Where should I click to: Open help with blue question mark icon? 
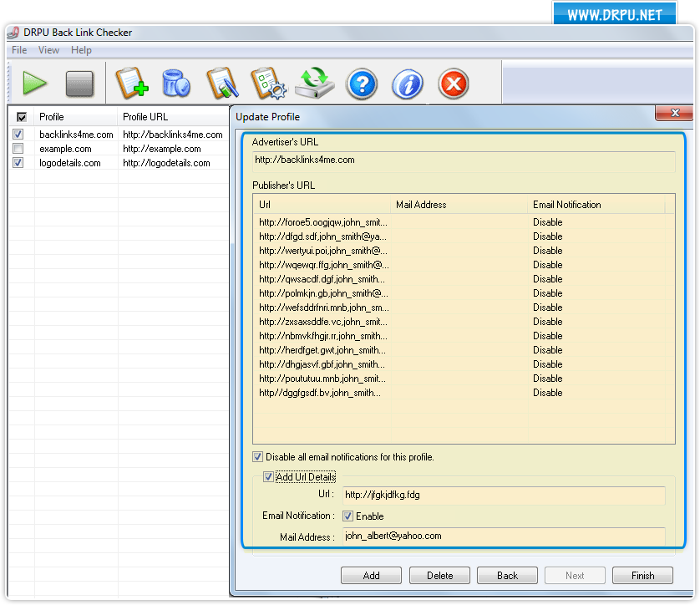point(362,84)
